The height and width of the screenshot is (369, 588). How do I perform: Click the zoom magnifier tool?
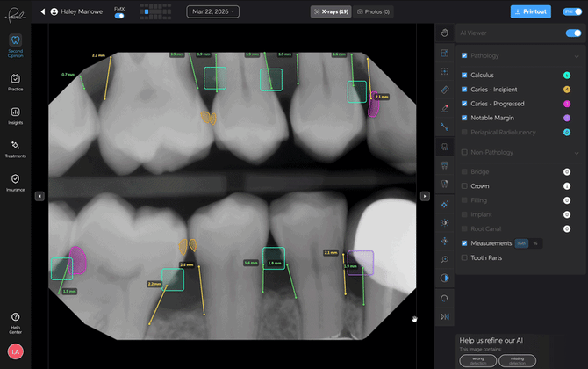click(445, 259)
